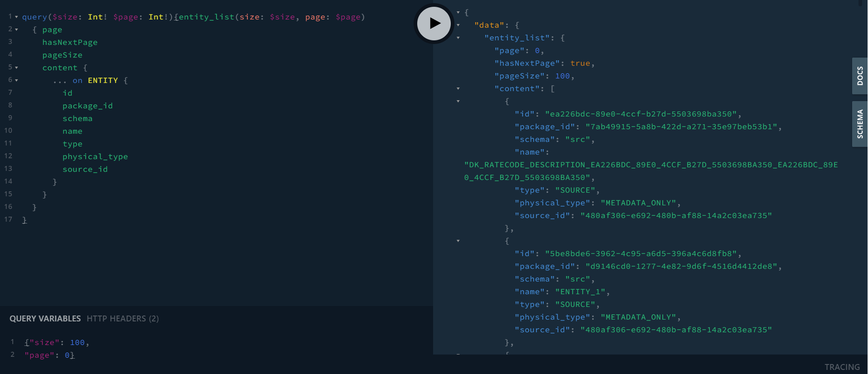Viewport: 868px width, 374px height.
Task: Click the physical_type field in the query editor
Action: click(x=95, y=157)
